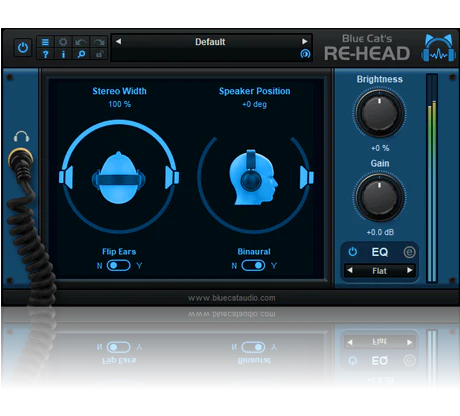
Task: Click the Blue Cat headphones logo
Action: tap(438, 48)
